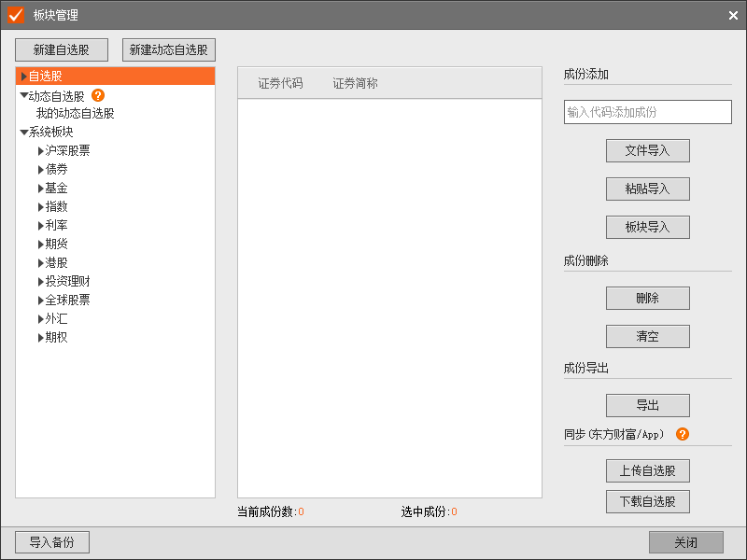This screenshot has width=747, height=560.
Task: Expand the 债券 category arrow
Action: 41,170
